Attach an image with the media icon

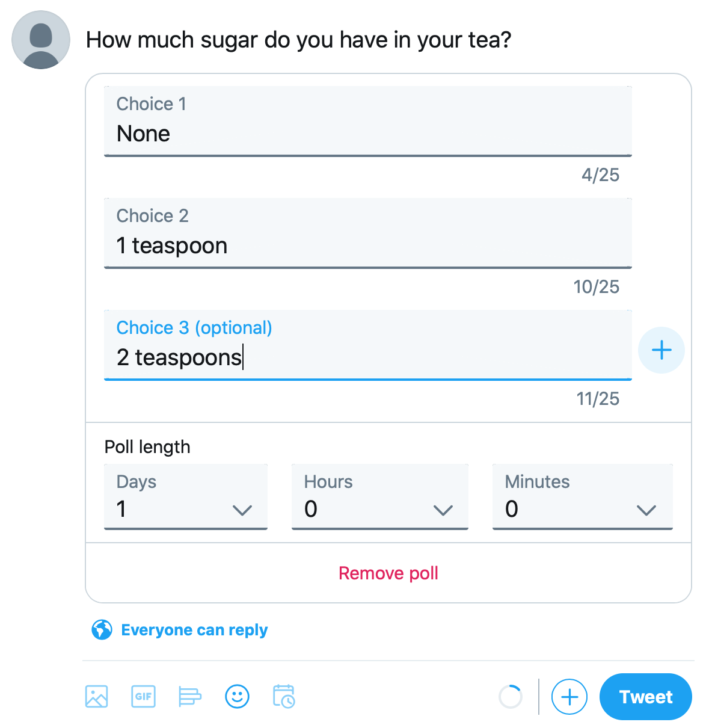tap(96, 697)
